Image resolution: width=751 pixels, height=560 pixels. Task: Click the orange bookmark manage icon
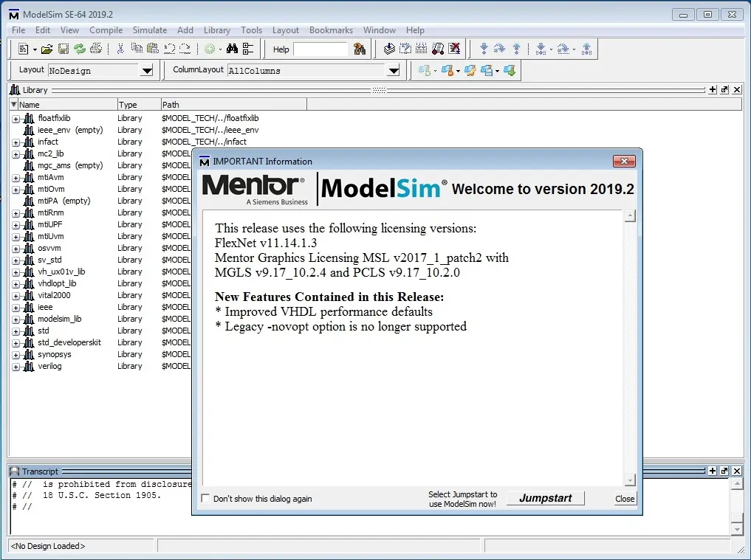coord(447,71)
